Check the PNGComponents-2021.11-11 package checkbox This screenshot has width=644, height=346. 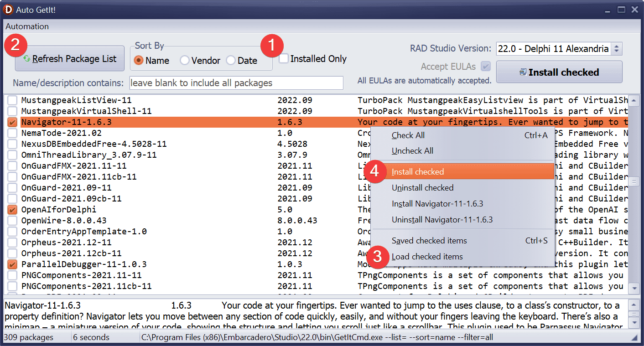coord(12,275)
